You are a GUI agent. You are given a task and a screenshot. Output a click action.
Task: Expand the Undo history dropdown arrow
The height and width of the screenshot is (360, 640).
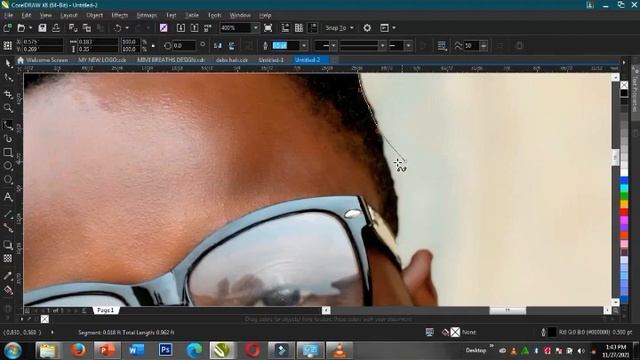(x=127, y=28)
